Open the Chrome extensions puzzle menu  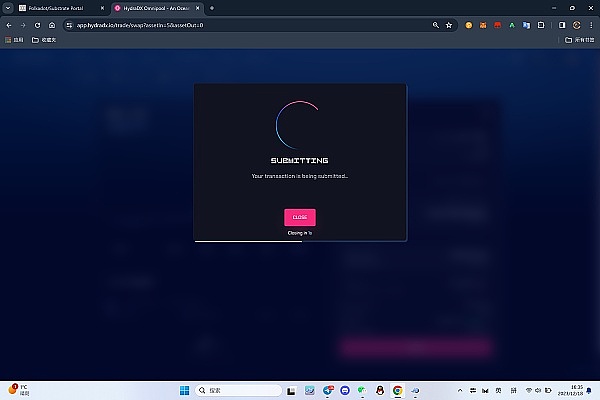[543, 24]
